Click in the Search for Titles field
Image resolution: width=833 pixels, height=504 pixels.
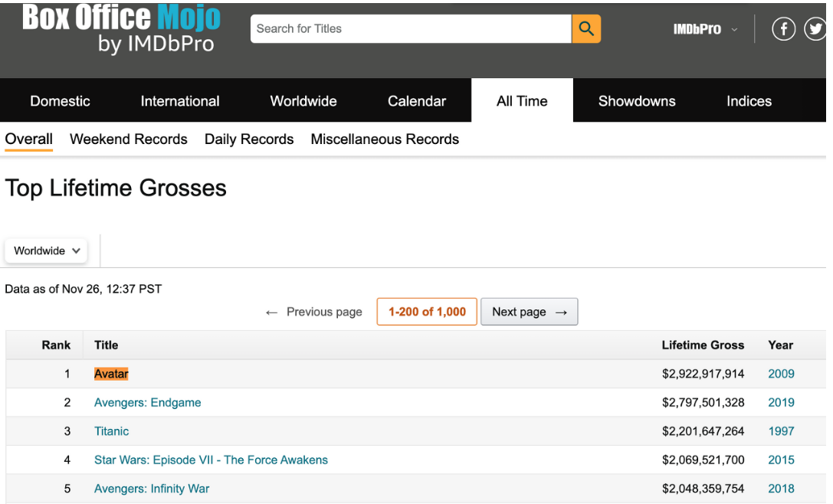point(412,28)
